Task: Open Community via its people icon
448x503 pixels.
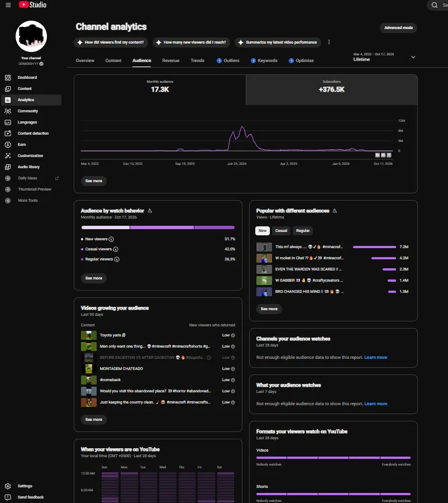Action: 8,111
